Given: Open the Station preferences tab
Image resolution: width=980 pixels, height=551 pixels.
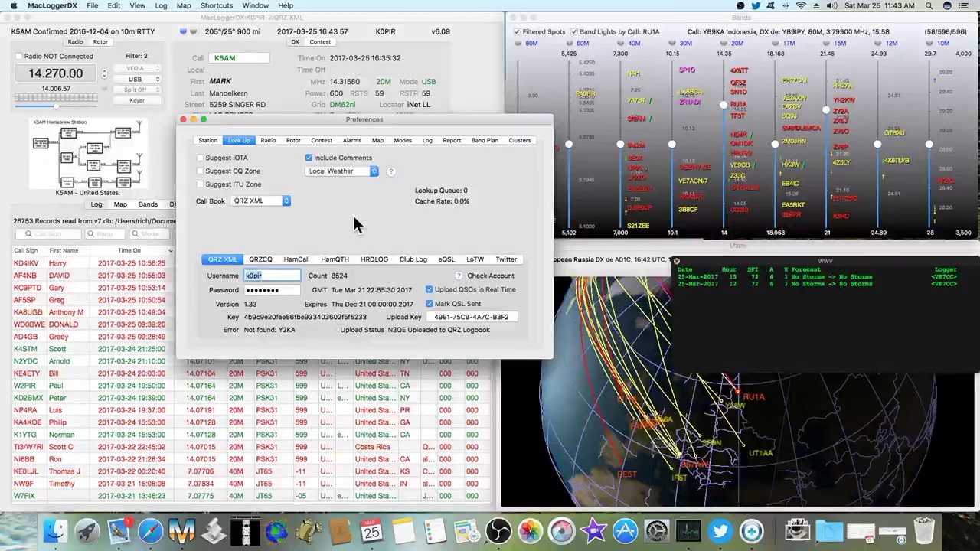Looking at the screenshot, I should [x=208, y=141].
